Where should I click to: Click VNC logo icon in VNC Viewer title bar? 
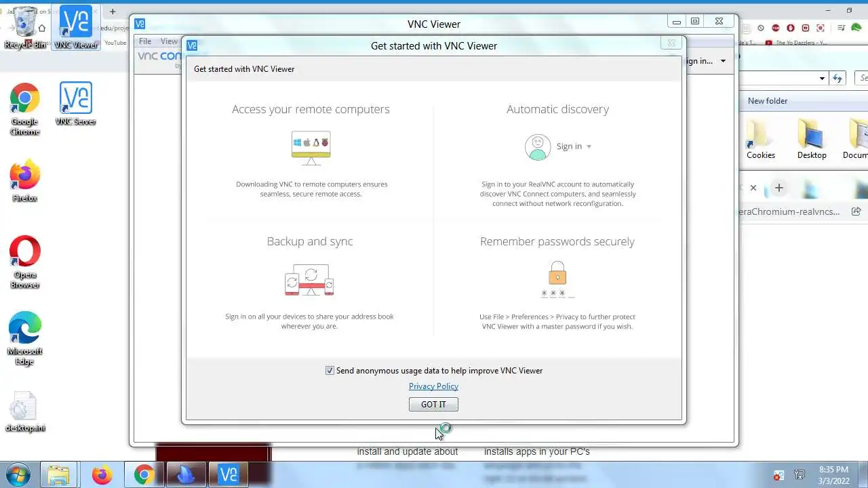tap(140, 24)
